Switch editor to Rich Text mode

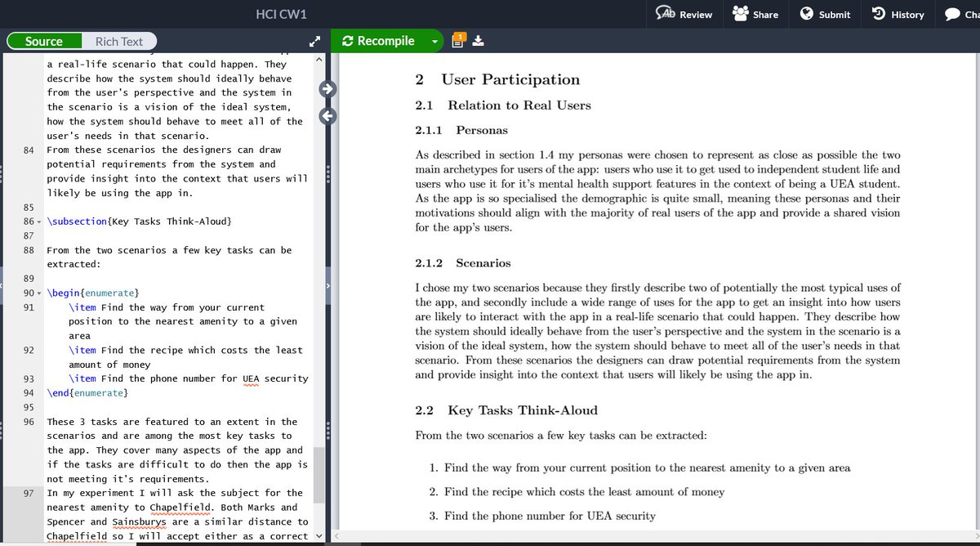click(x=119, y=41)
